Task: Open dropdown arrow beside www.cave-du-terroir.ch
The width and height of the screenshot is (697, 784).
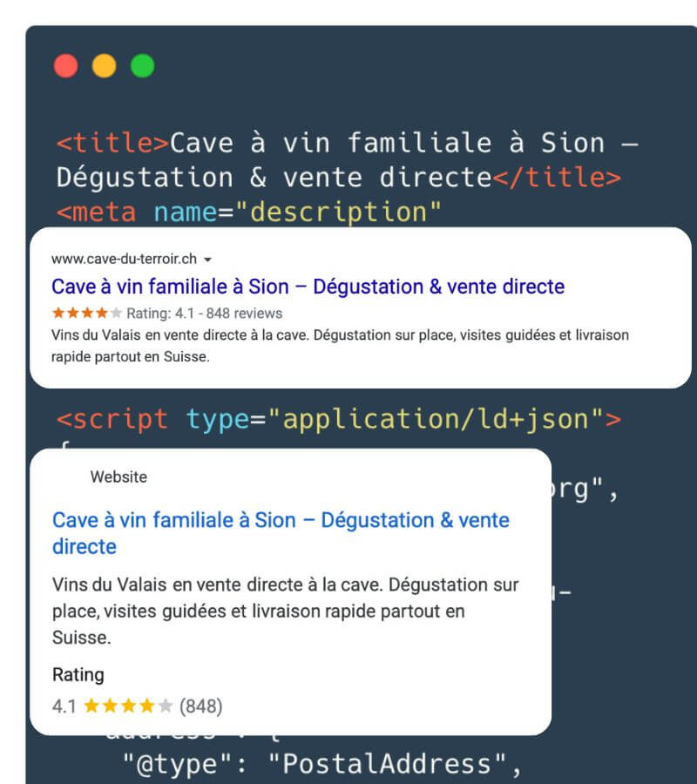Action: point(208,260)
